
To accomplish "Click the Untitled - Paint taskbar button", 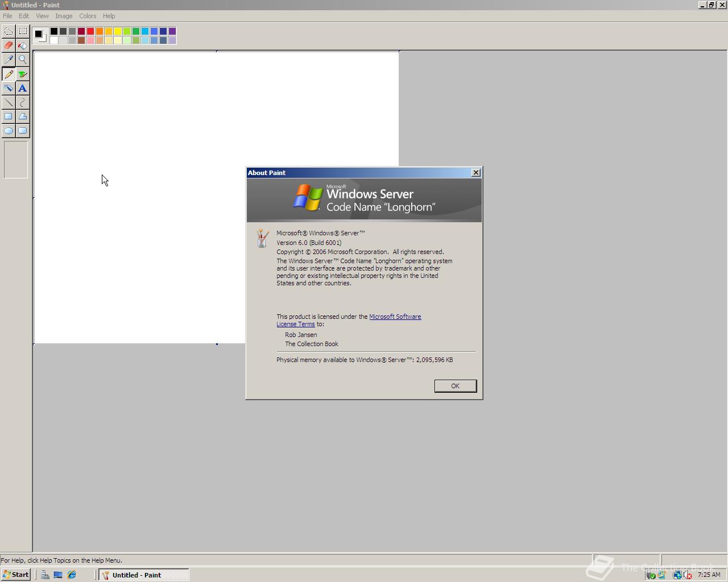I will (x=144, y=575).
